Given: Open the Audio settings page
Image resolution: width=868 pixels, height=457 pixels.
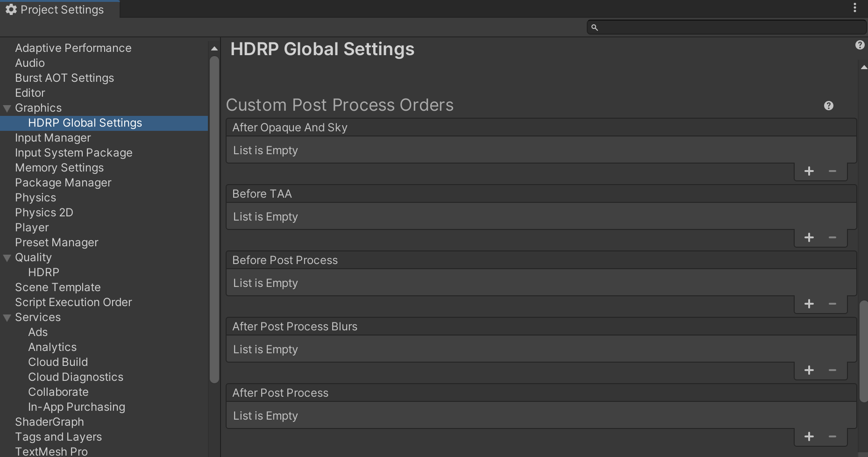Looking at the screenshot, I should tap(30, 63).
